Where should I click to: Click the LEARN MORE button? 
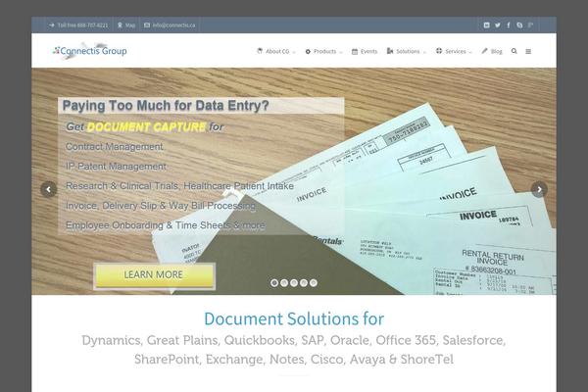154,276
